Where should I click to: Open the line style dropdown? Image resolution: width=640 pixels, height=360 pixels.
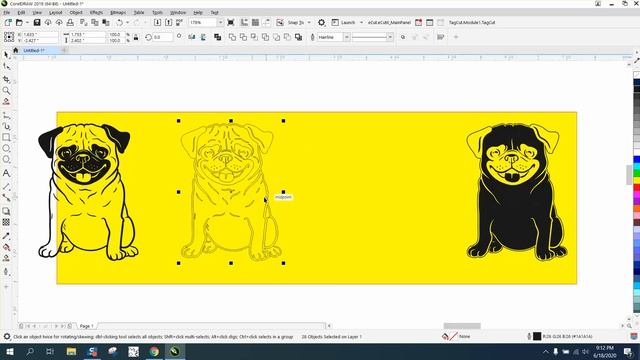tap(390, 37)
